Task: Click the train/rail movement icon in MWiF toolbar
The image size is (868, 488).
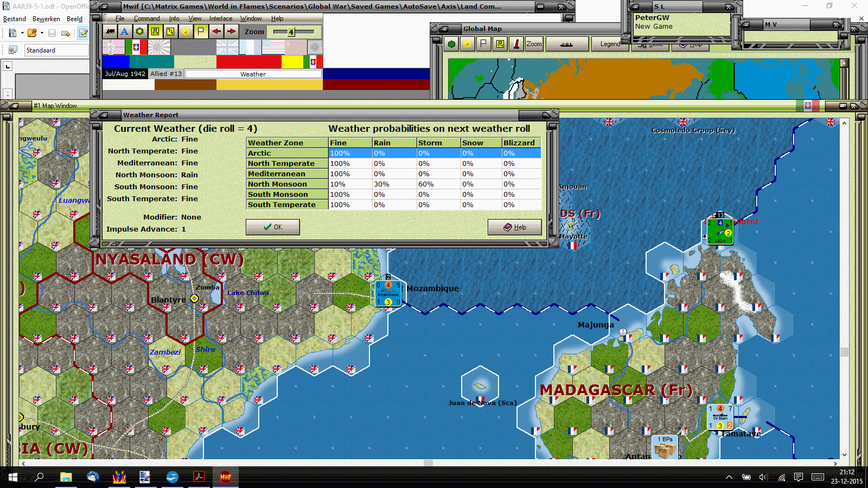Action: [111, 31]
